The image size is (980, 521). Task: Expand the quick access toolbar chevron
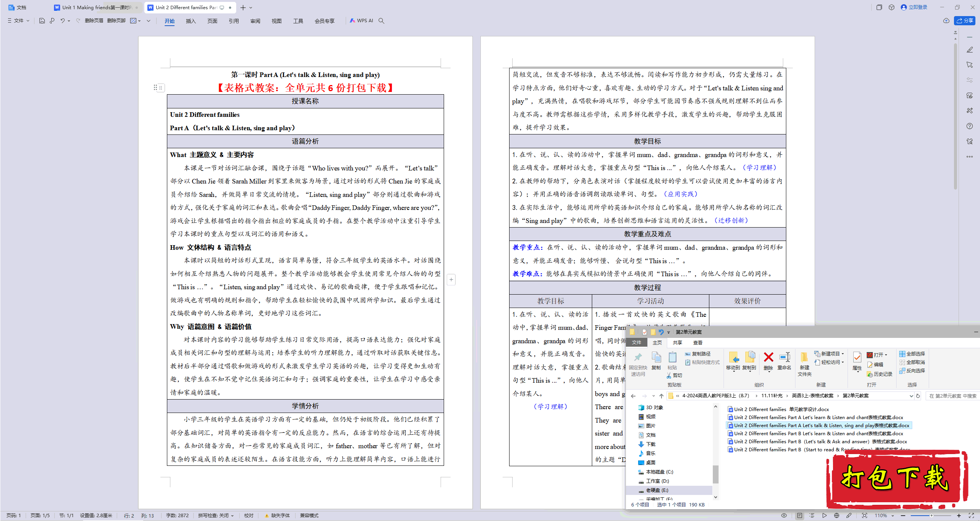[149, 21]
